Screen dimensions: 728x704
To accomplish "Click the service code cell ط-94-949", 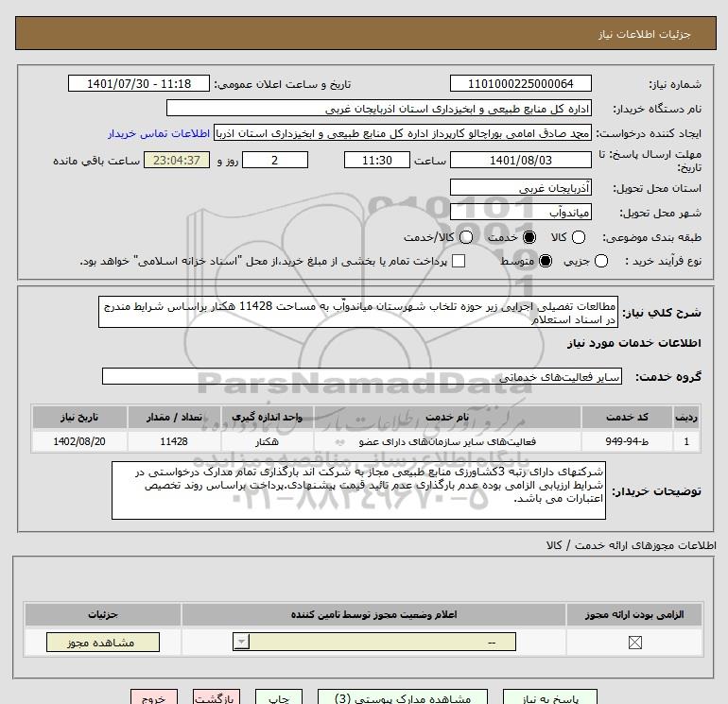I will click(x=626, y=441).
